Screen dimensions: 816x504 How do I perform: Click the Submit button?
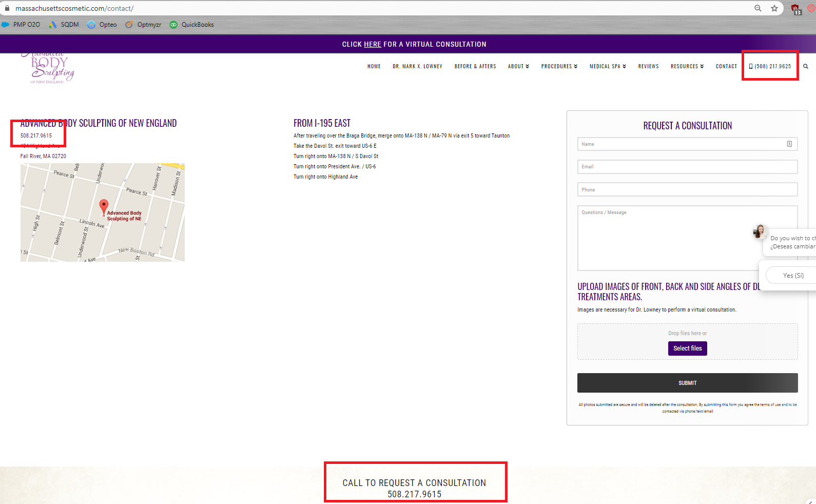[x=688, y=383]
